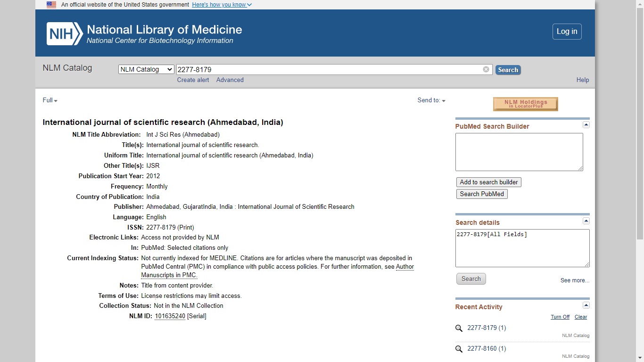The image size is (644, 362).
Task: Click the U.S. flag icon in the banner
Action: pyautogui.click(x=51, y=5)
